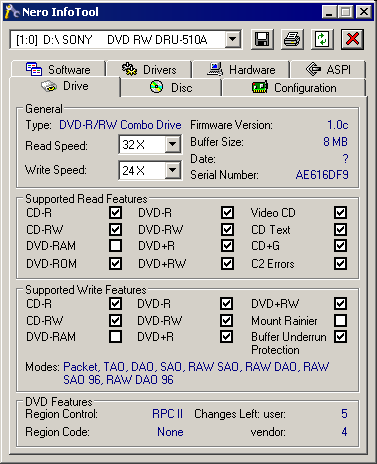
Task: Toggle CD+G checkbox
Action: coord(340,246)
